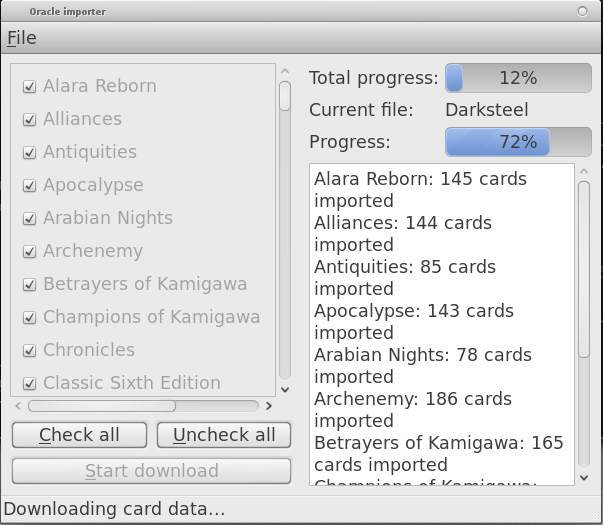Click the 'Downloading card data...' status text
Screen dimensions: 603x525
[x=114, y=509]
